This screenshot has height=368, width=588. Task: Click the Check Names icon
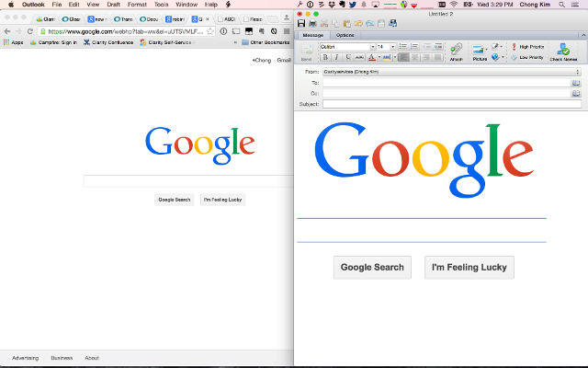[x=563, y=52]
